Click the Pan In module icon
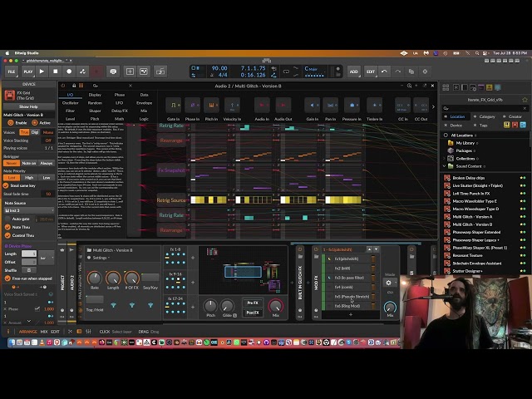This screenshot has width=532, height=399. [330, 106]
